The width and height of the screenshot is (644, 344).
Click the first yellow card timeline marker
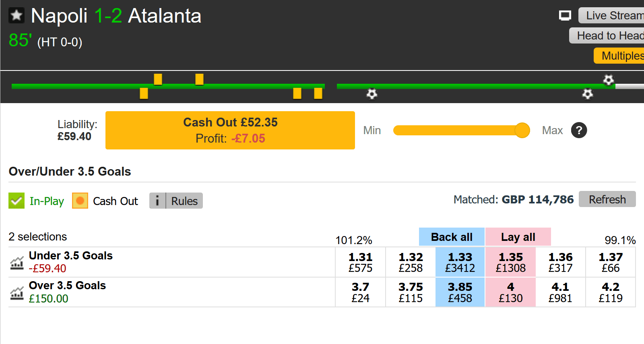pos(144,93)
